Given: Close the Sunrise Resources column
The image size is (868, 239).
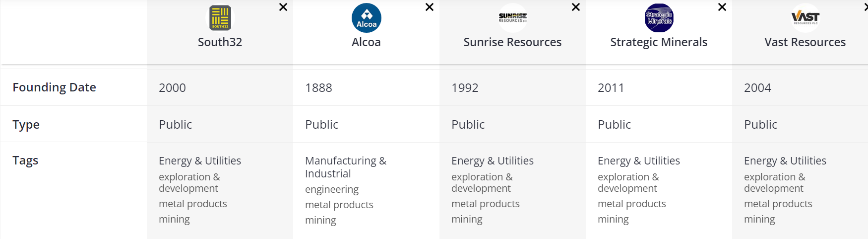Looking at the screenshot, I should tap(576, 7).
